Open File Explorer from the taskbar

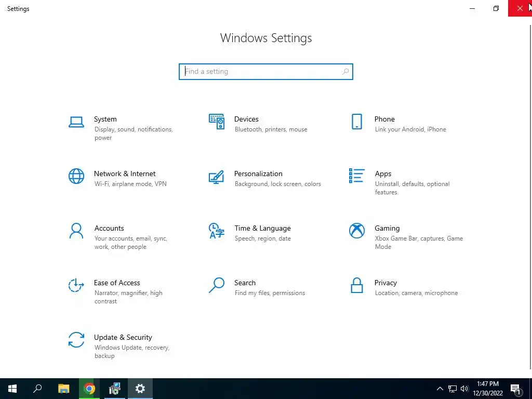click(63, 389)
